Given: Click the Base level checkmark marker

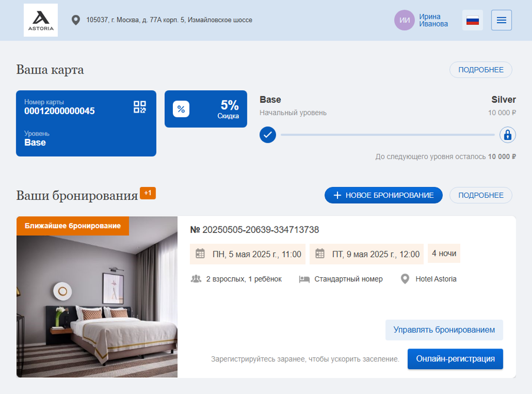Looking at the screenshot, I should [x=268, y=135].
